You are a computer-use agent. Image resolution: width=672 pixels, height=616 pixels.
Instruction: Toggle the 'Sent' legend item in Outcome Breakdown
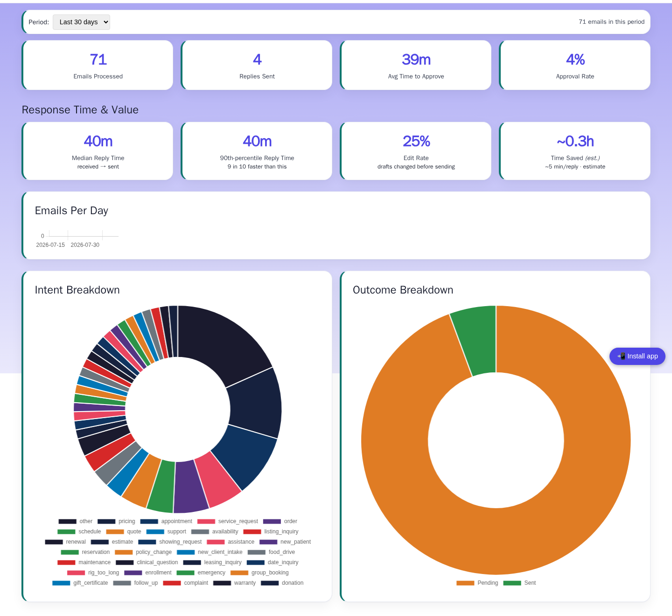[519, 583]
